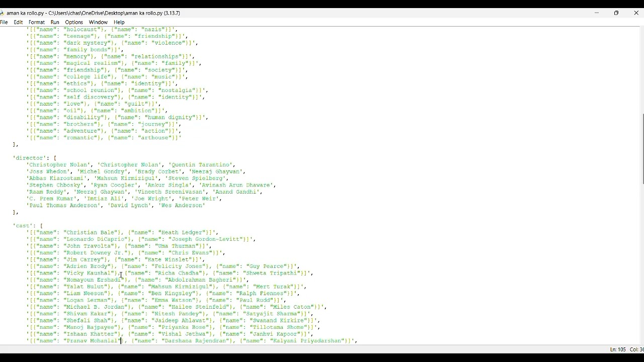Click the IDLE app icon in title bar

pos(2,13)
